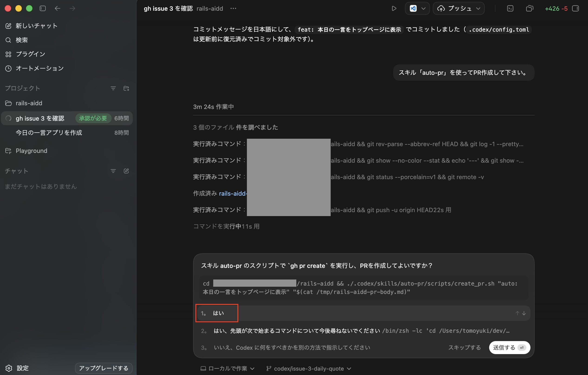Filter the プロジェクト list
The image size is (588, 375).
pyautogui.click(x=113, y=88)
